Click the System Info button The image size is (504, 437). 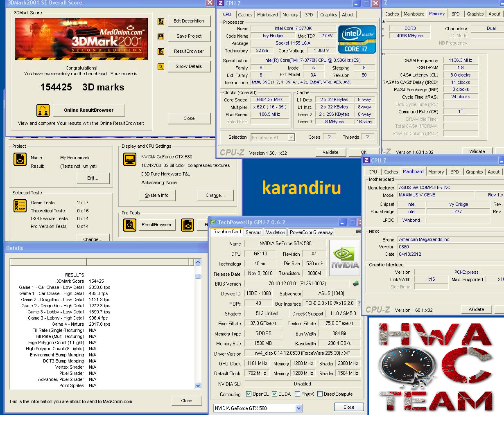157,196
